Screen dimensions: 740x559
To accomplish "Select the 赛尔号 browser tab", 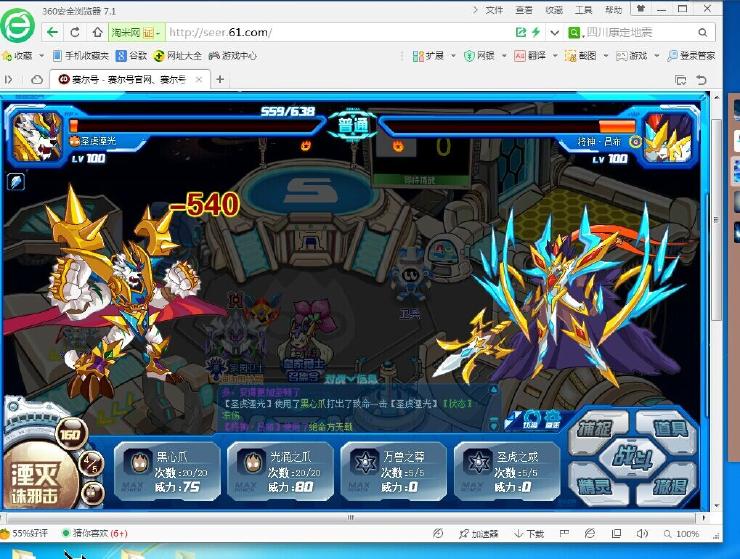I will click(129, 79).
